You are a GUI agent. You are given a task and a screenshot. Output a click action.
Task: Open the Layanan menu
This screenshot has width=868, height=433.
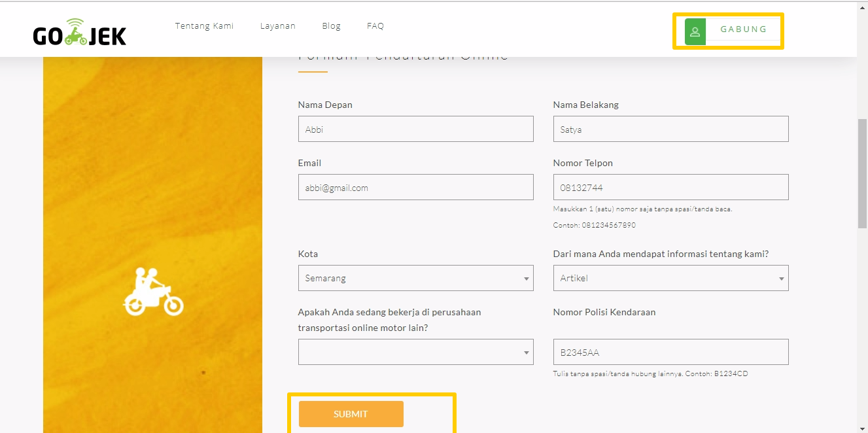(x=277, y=26)
